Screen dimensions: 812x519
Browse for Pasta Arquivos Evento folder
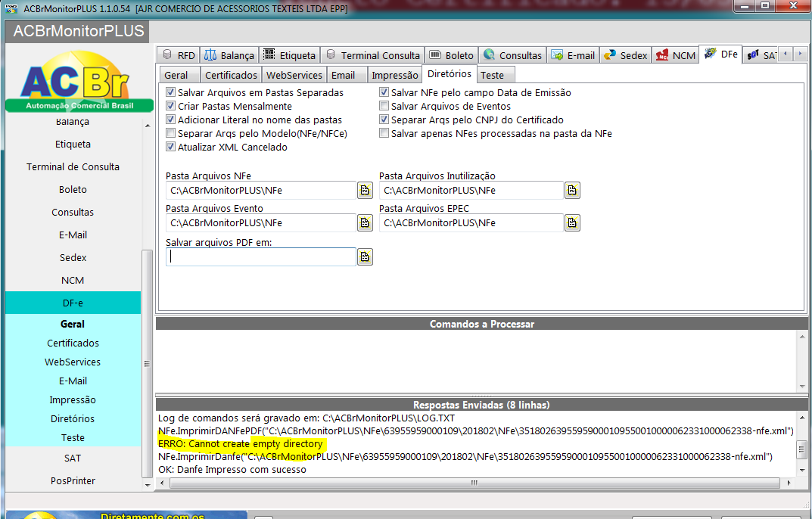coord(365,222)
